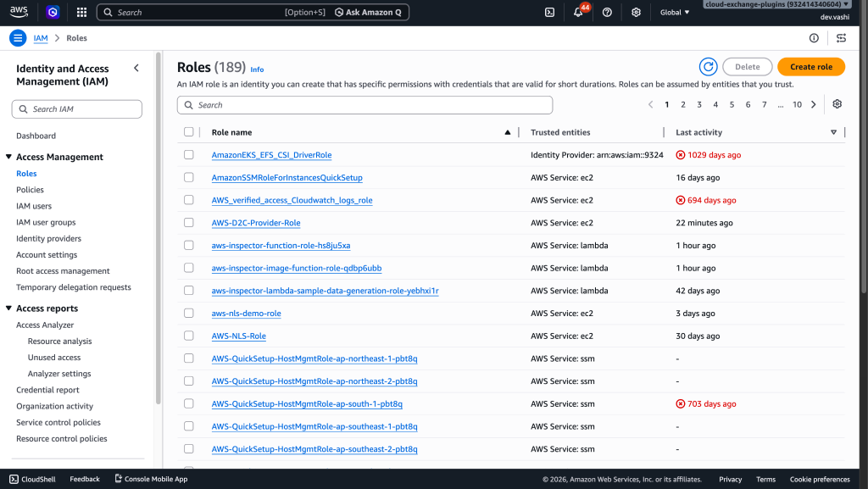Click the Delete button

pos(748,67)
